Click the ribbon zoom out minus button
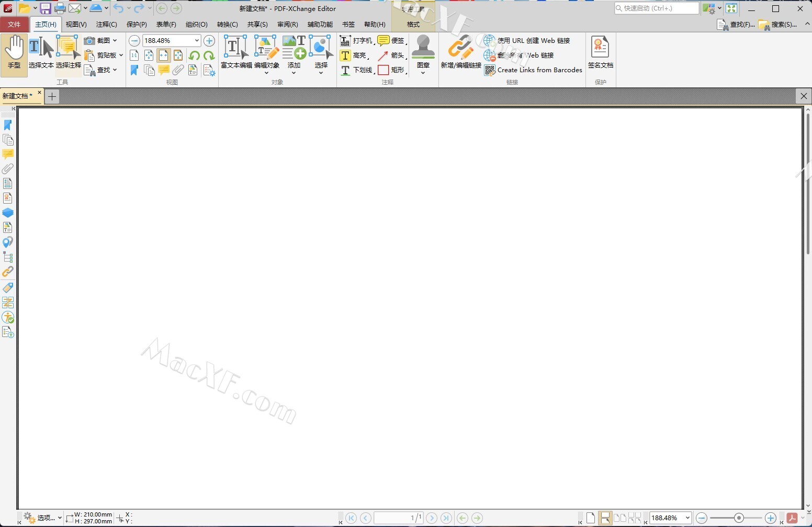The width and height of the screenshot is (812, 527). click(x=134, y=40)
